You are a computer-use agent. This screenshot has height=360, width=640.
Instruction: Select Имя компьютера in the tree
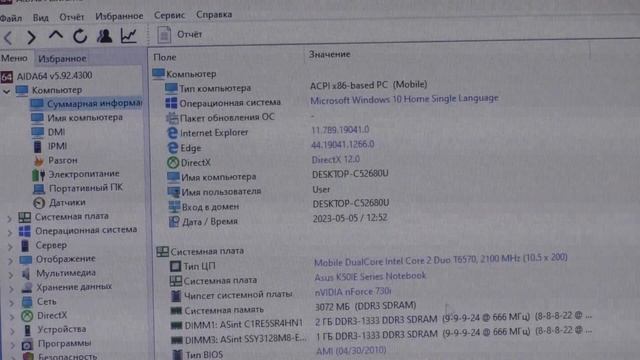(77, 118)
